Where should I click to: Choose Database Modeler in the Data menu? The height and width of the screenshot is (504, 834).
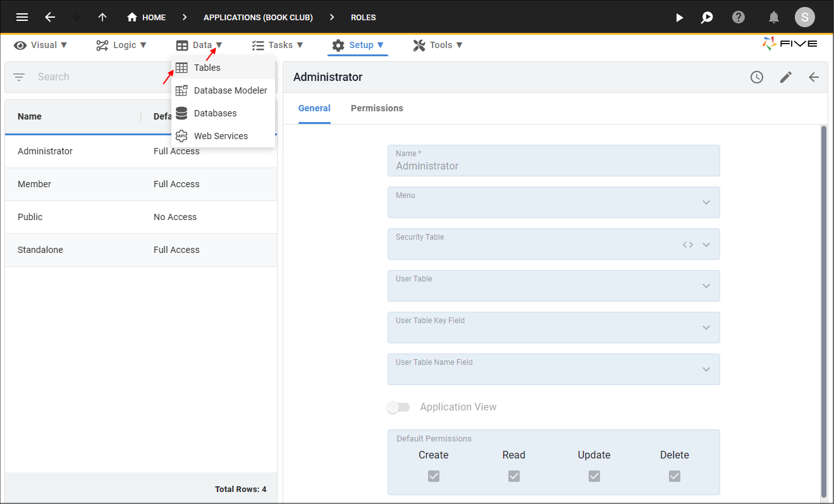223,90
